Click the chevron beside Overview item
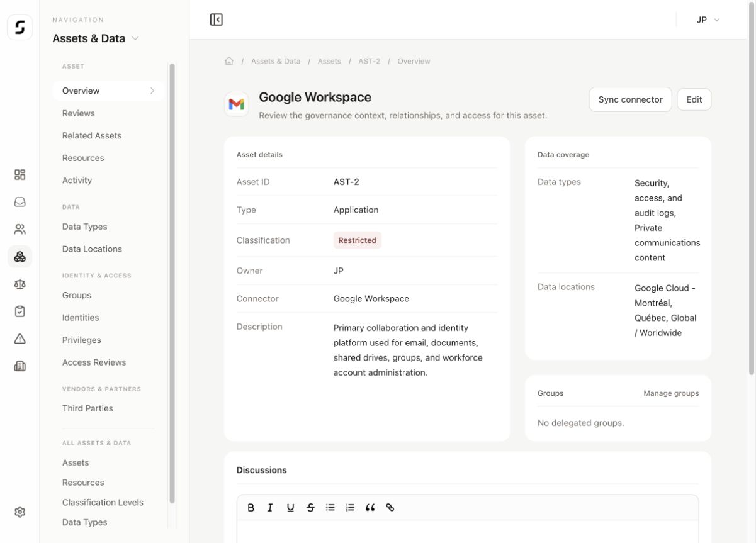The width and height of the screenshot is (756, 543). pyautogui.click(x=152, y=91)
